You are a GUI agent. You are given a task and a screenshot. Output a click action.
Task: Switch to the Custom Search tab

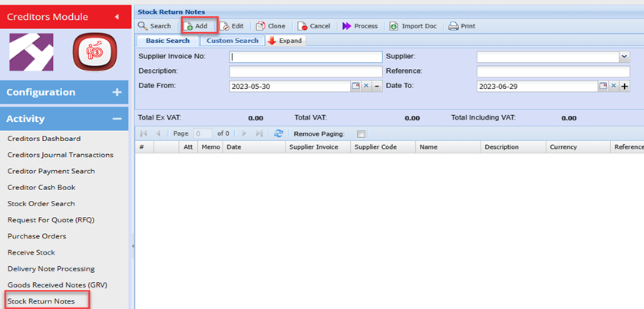tap(233, 41)
